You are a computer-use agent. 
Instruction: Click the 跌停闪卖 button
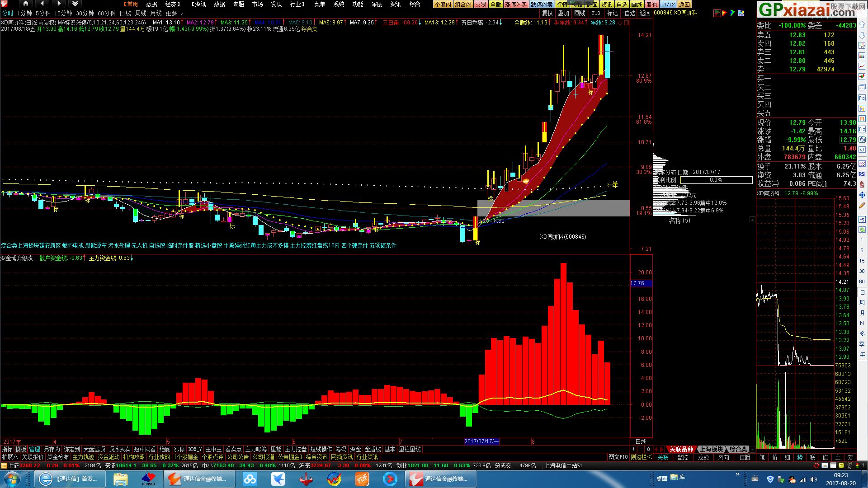[x=542, y=4]
